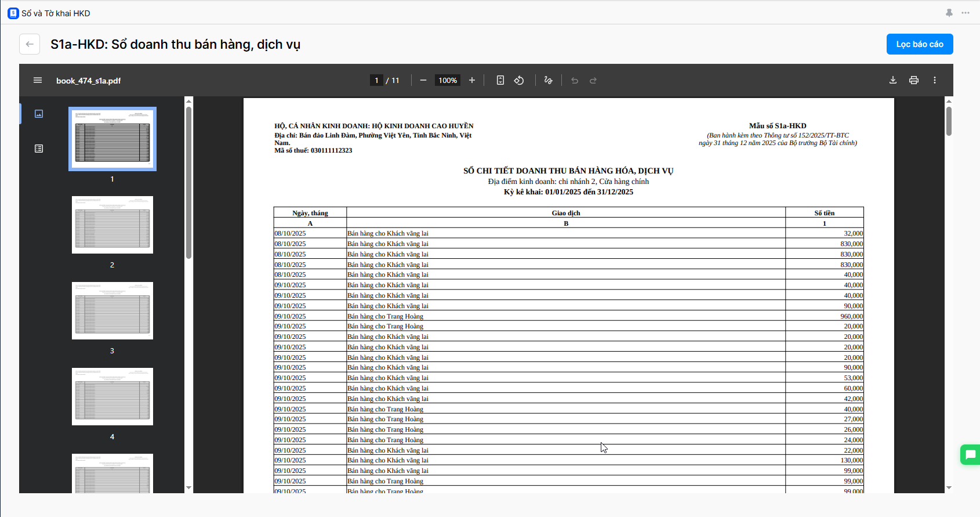Edit the 100% zoom level field

(448, 81)
